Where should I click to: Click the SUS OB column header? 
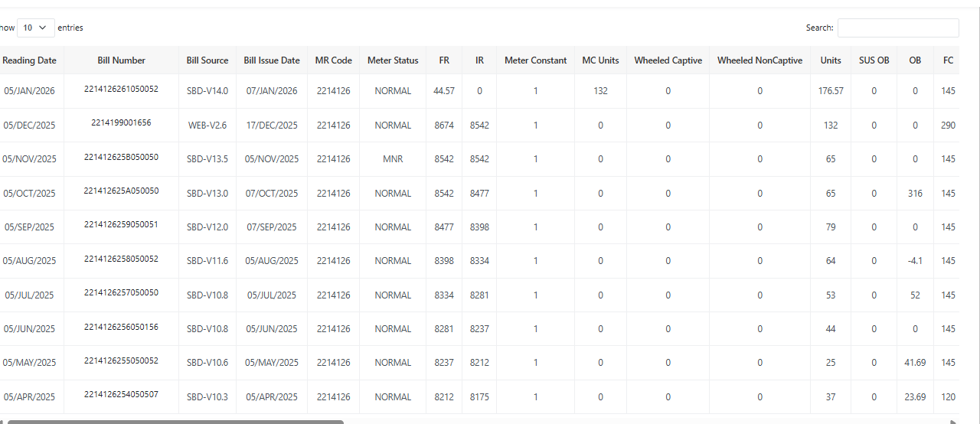(874, 60)
